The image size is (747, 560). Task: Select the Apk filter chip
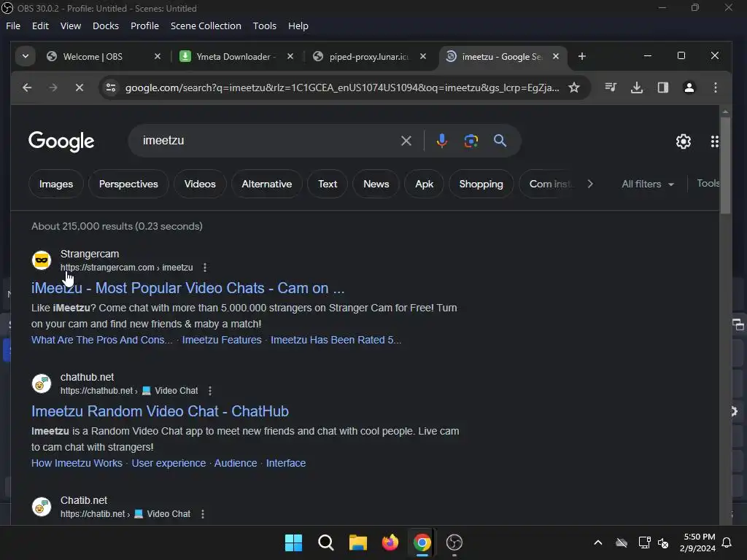(x=424, y=184)
